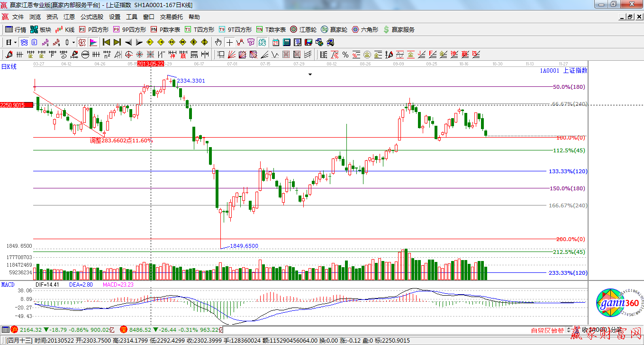Expand the 日 period dropdown arrow
Image resolution: width=644 pixels, height=345 pixels.
point(15,42)
